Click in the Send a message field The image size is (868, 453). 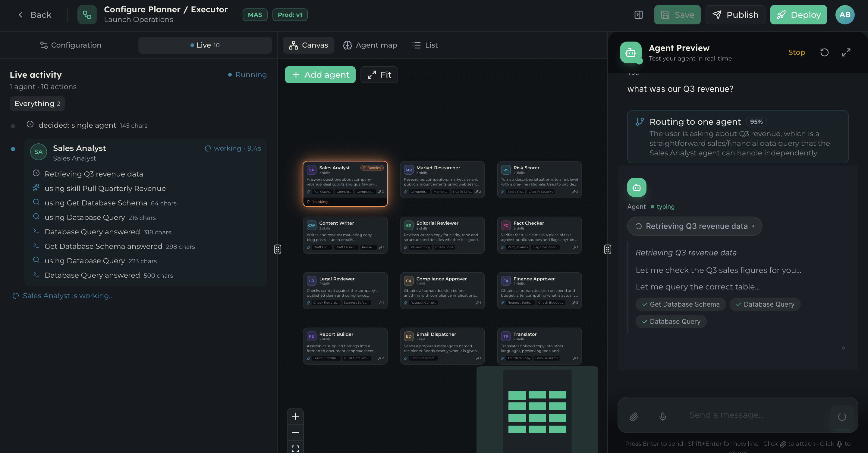[755, 415]
